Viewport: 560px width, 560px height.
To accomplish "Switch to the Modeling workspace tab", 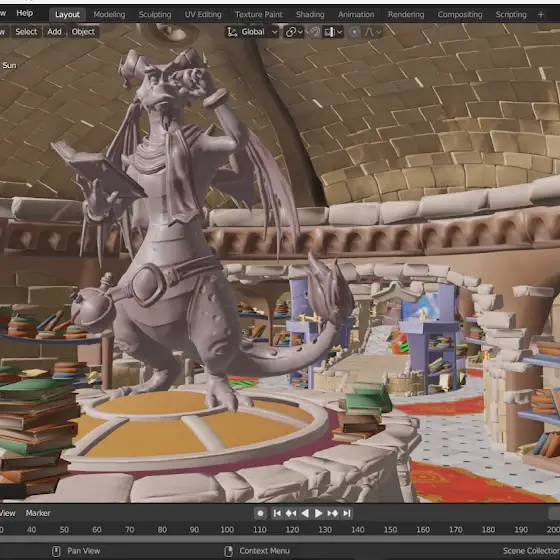I will point(109,14).
